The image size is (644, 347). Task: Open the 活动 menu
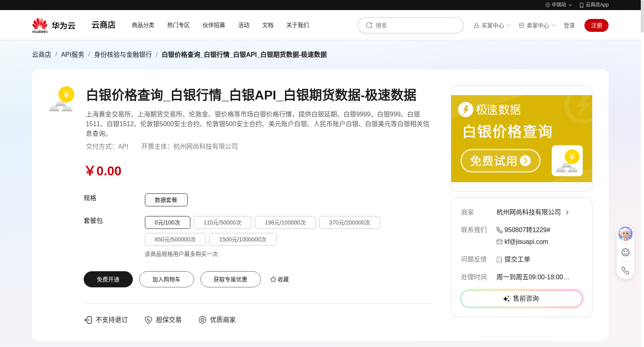[x=244, y=25]
